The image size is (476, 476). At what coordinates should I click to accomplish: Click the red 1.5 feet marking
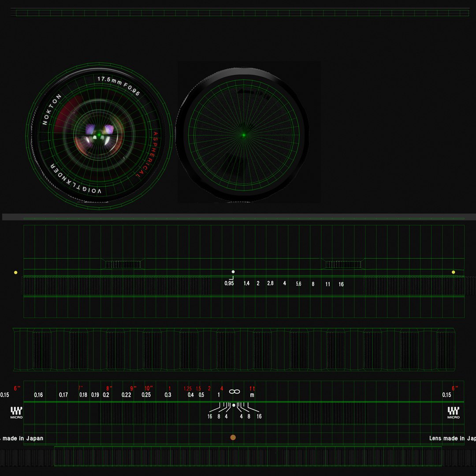[x=198, y=389]
